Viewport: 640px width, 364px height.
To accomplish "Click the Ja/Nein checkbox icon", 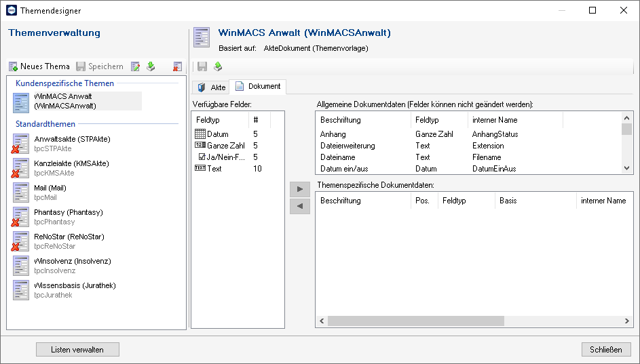I will [x=202, y=157].
